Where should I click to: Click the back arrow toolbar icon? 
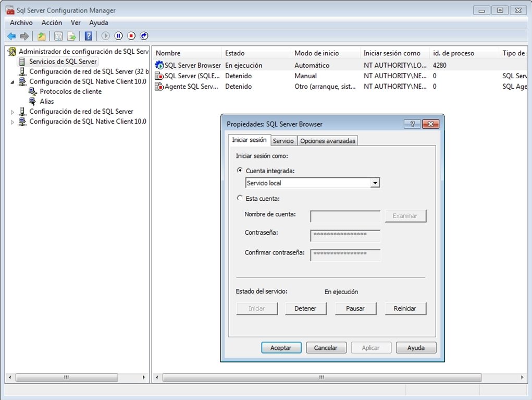click(x=11, y=36)
